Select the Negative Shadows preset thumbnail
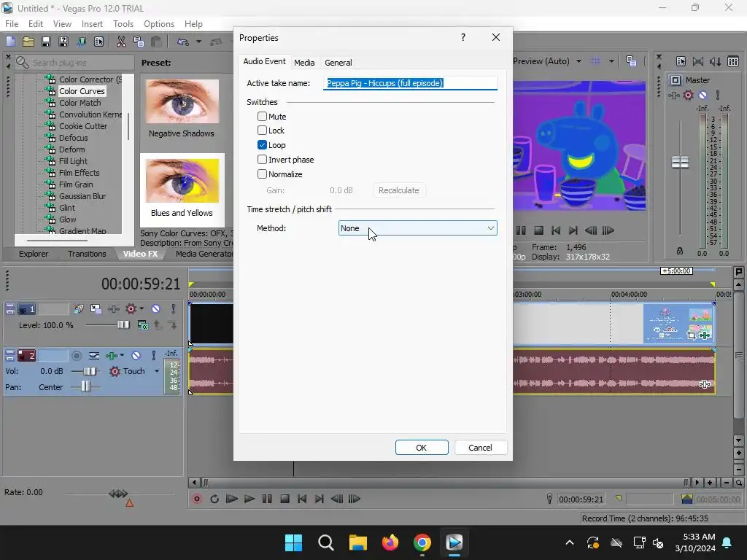 182,101
